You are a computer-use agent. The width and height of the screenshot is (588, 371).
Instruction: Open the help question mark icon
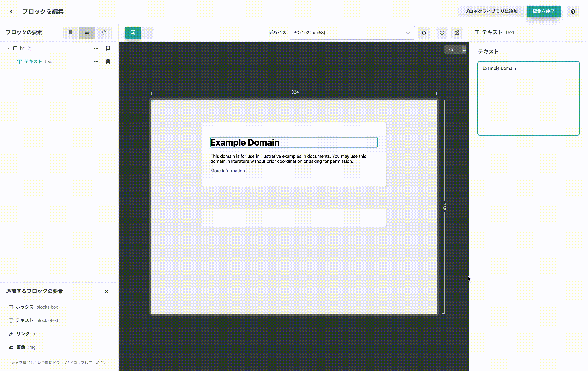point(573,12)
